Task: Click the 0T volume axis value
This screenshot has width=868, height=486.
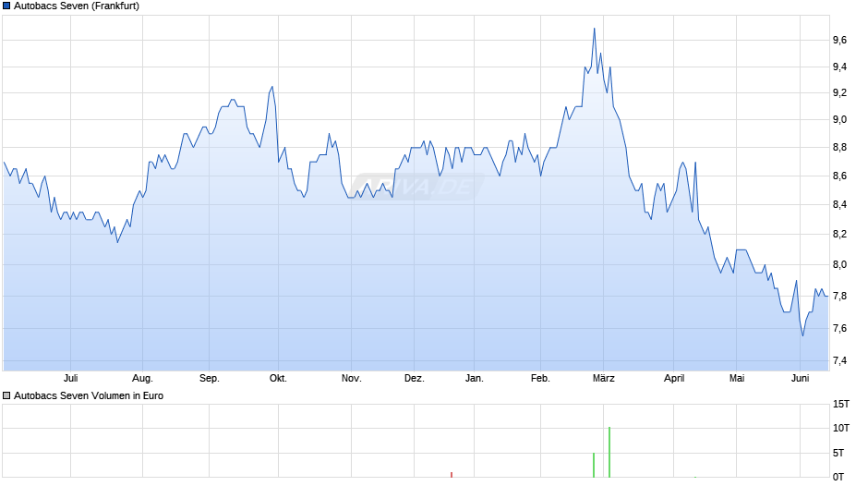Action: click(838, 477)
